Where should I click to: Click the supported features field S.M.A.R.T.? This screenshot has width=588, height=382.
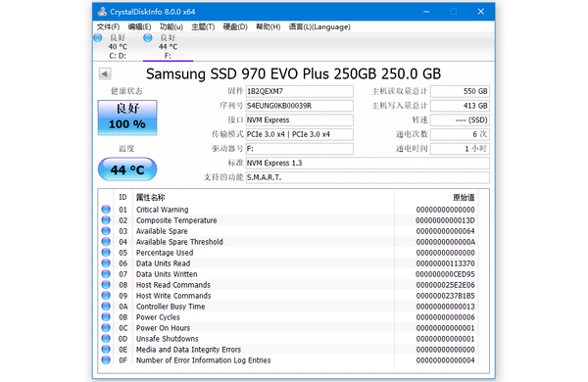point(367,177)
